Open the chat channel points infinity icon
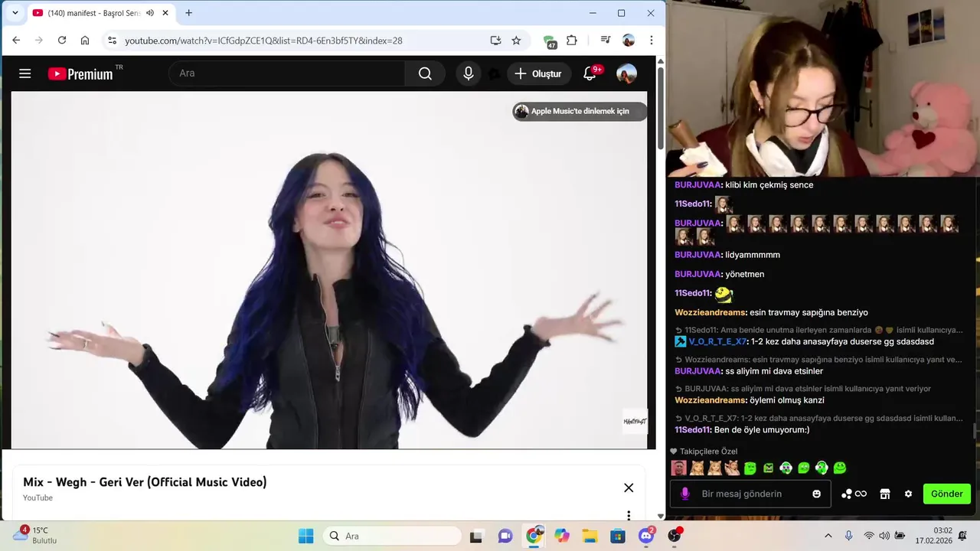Viewport: 980px width, 551px height. (x=854, y=494)
